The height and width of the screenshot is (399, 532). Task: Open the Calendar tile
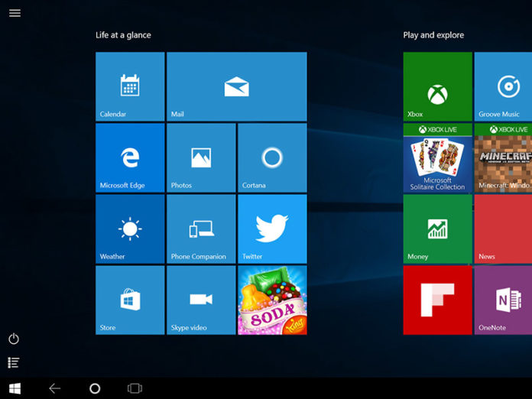pyautogui.click(x=130, y=86)
